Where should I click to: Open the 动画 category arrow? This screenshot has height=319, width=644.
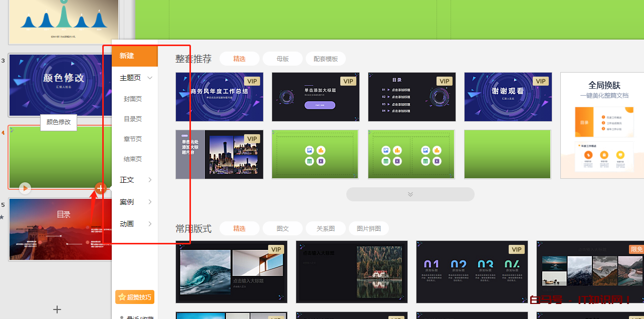click(x=149, y=224)
